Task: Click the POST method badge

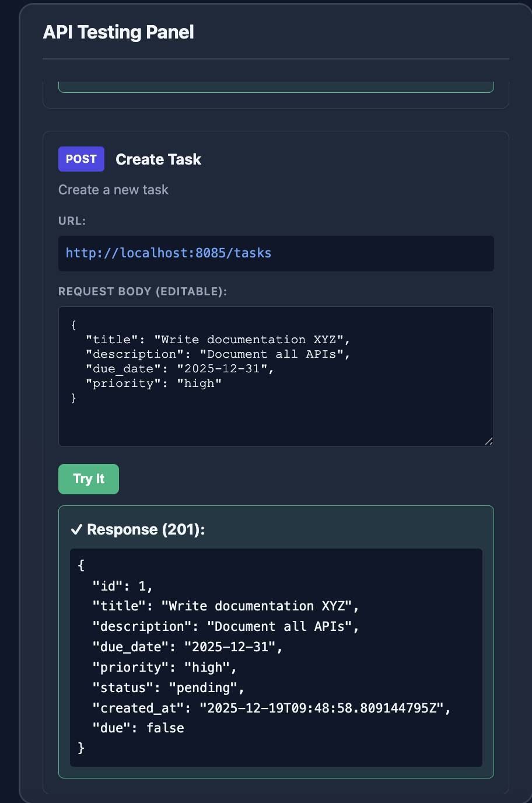Action: pyautogui.click(x=81, y=159)
